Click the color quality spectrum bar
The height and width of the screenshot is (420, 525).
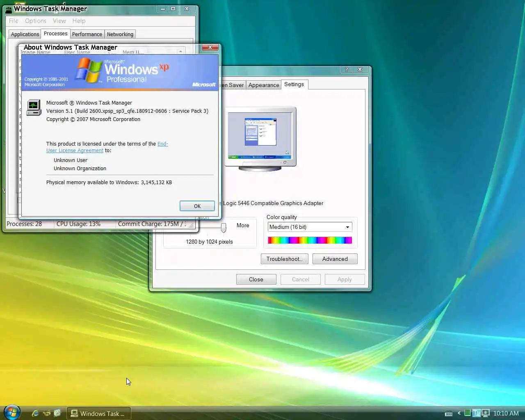(x=310, y=240)
